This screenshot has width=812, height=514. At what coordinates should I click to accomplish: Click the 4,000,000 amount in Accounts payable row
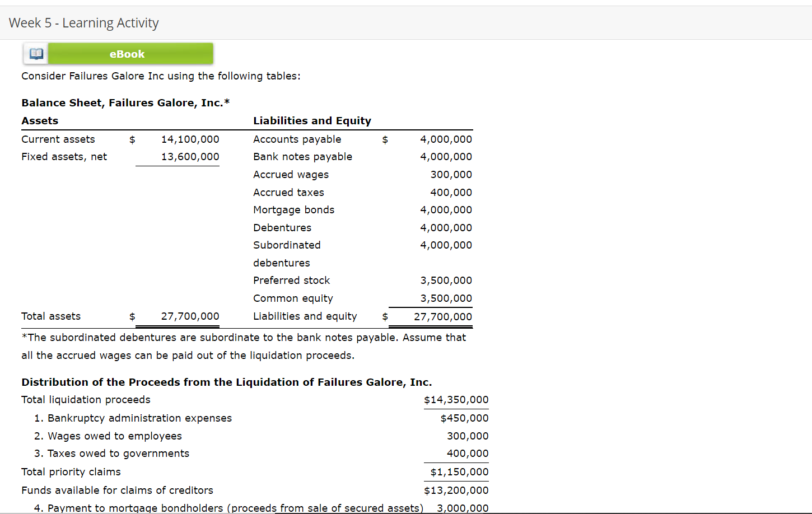(446, 139)
